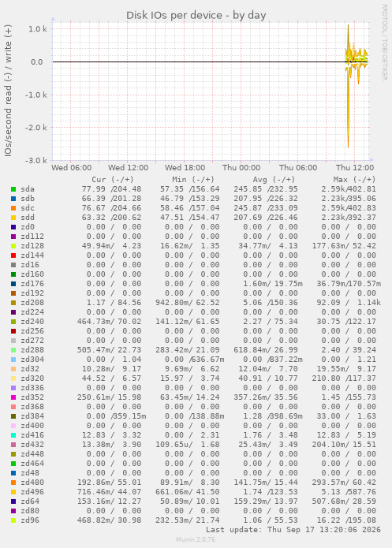
Task: Click the sdb current value '66.39 /201.28'
Action: click(x=111, y=199)
